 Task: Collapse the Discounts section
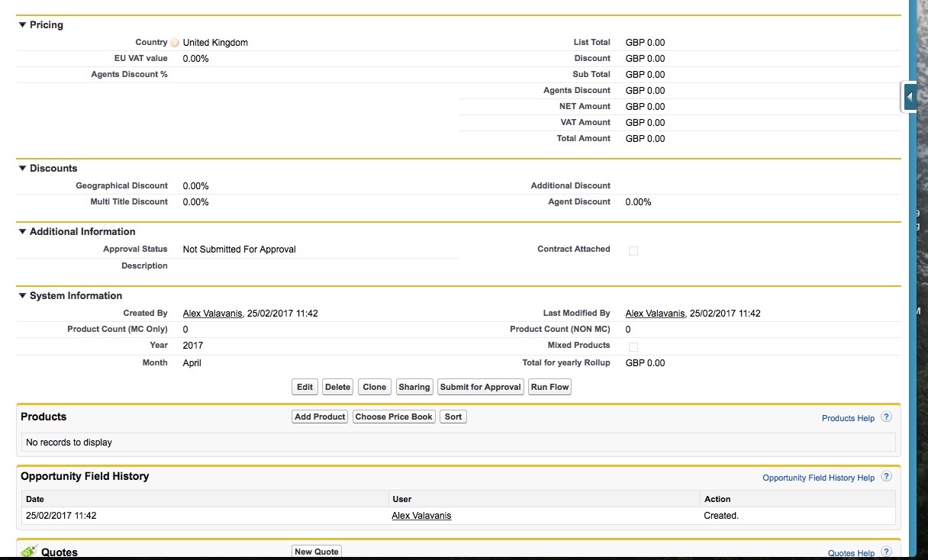coord(23,169)
